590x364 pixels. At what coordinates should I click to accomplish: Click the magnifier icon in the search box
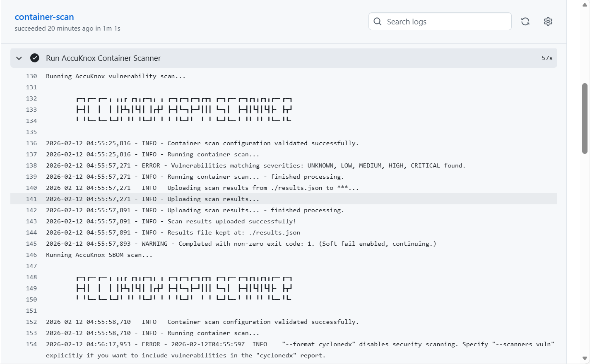pyautogui.click(x=378, y=22)
